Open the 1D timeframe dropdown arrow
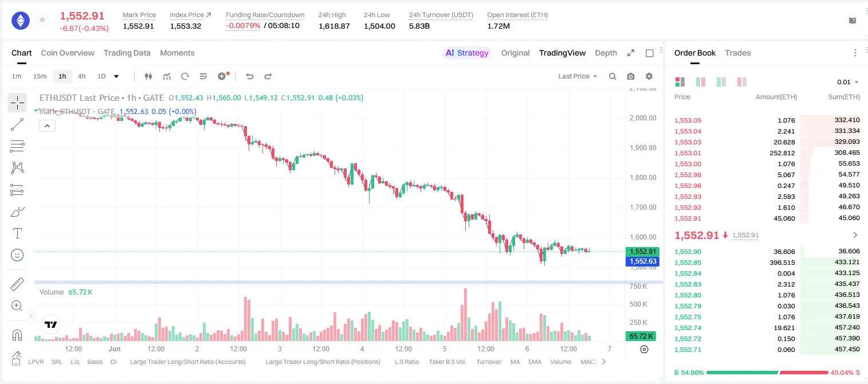868x384 pixels. coord(116,76)
